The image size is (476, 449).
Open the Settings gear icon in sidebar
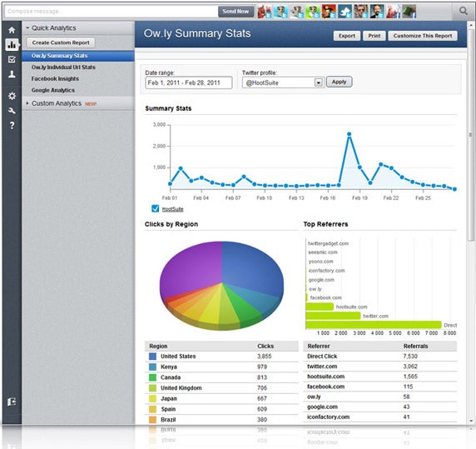coord(12,97)
